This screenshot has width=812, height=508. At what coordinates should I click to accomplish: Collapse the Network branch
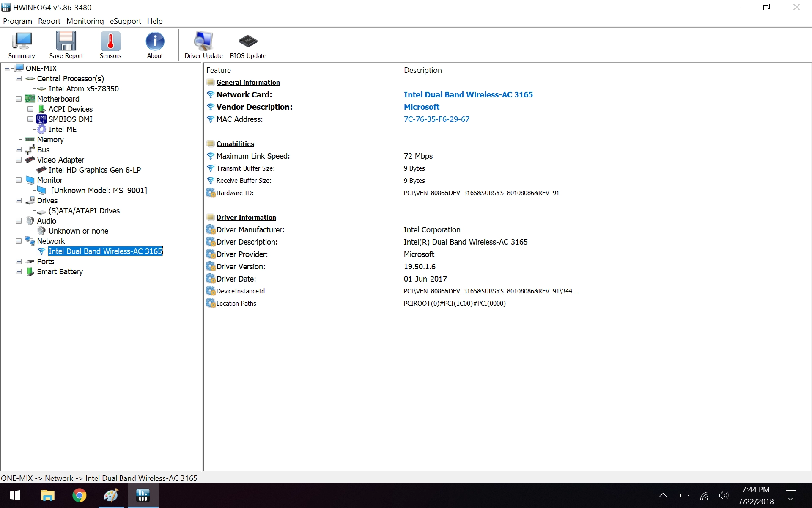19,241
